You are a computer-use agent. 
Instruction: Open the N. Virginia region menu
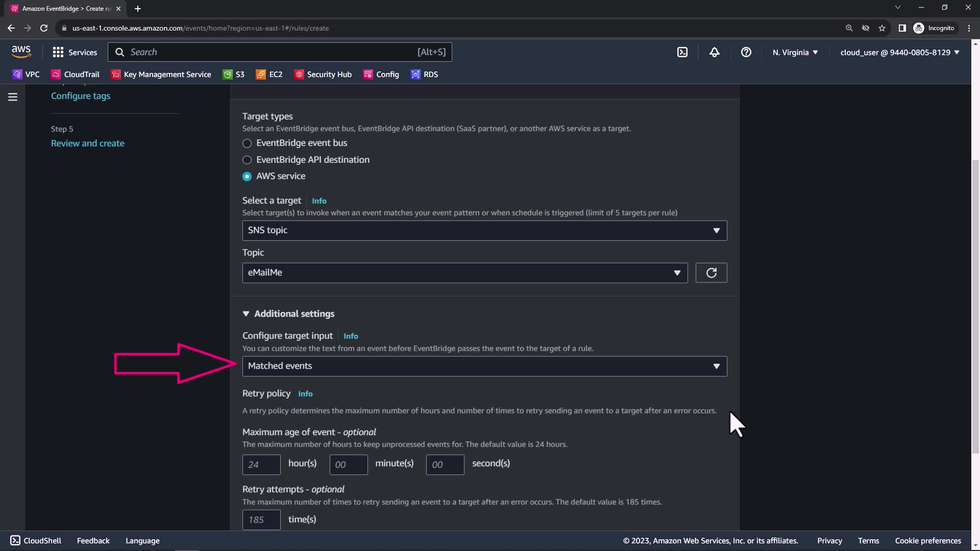pyautogui.click(x=795, y=52)
